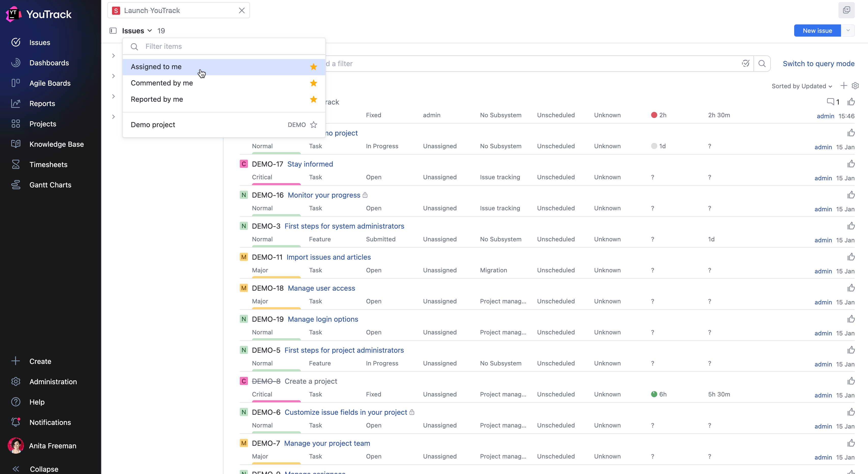Like the DEMO-6 Customize issue fields issue

[x=851, y=412]
